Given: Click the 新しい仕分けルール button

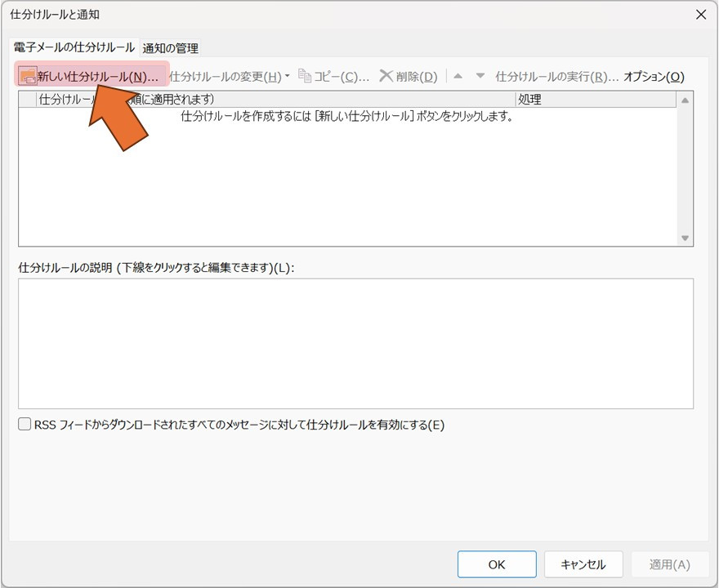Looking at the screenshot, I should tap(90, 76).
